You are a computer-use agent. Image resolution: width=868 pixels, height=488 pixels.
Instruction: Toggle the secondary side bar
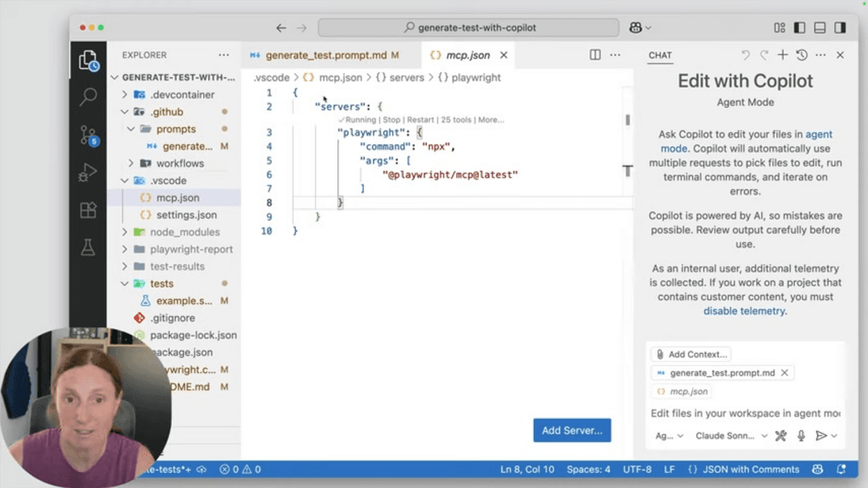point(840,27)
